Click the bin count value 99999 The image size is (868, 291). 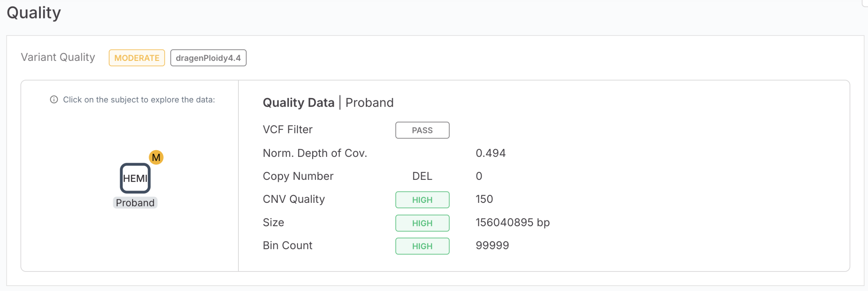492,245
